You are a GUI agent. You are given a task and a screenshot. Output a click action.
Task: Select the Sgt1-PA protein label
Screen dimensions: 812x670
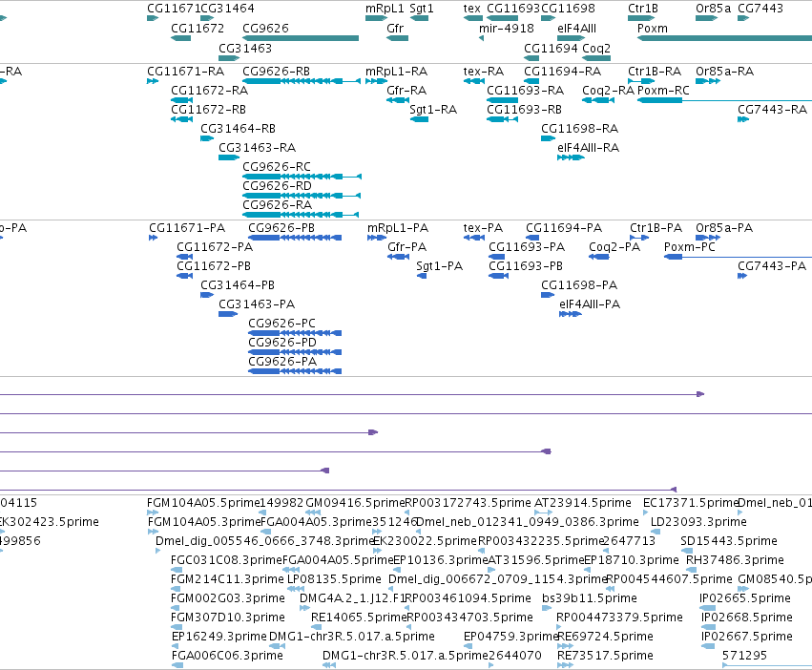(x=439, y=266)
